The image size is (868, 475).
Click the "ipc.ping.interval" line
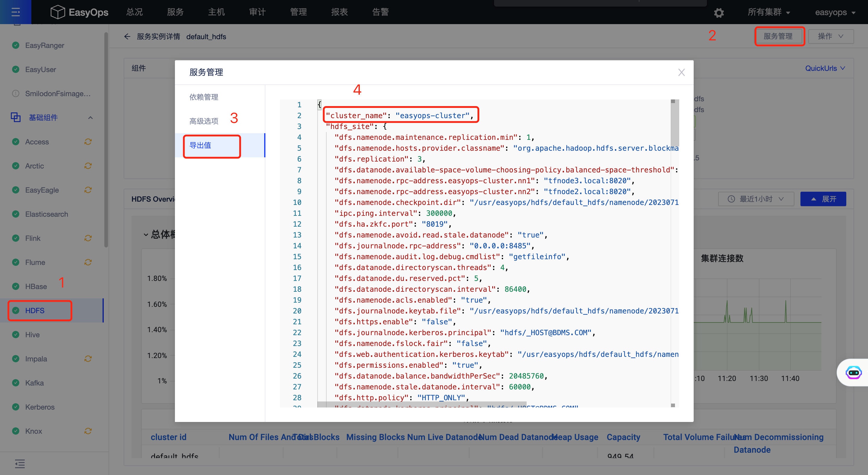coord(395,213)
